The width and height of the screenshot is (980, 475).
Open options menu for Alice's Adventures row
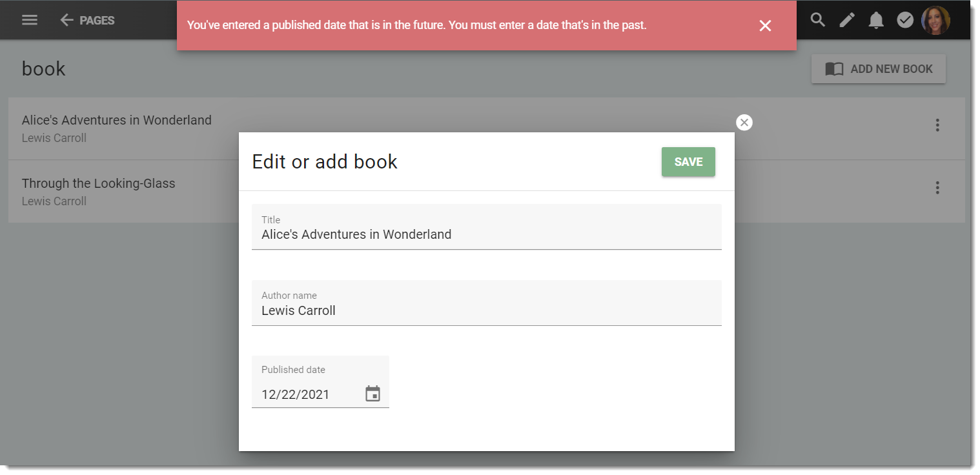coord(937,125)
